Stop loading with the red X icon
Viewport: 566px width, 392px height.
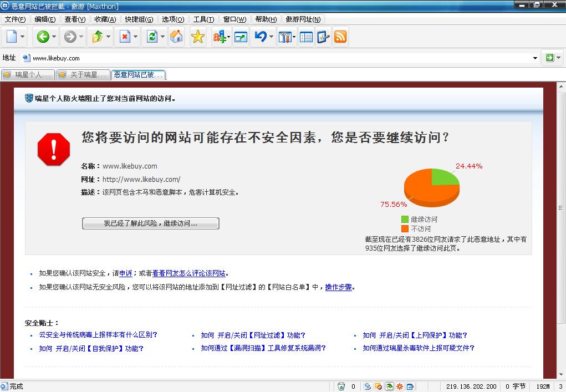(125, 37)
